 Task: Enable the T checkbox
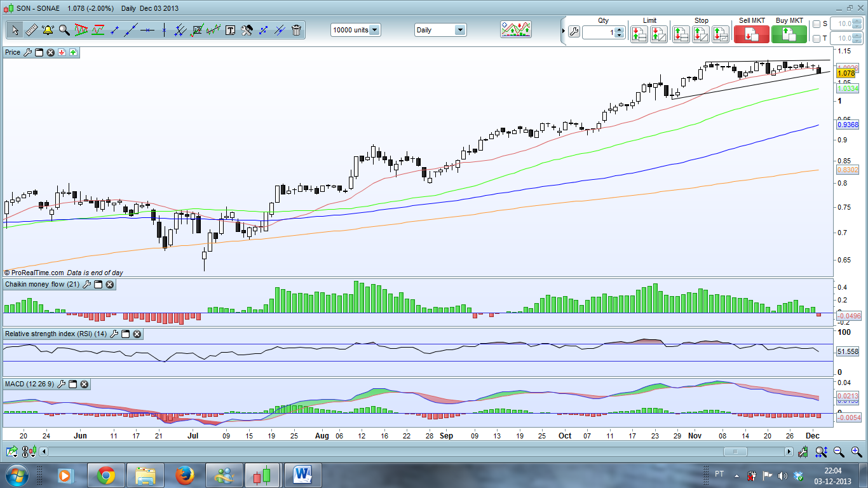pos(817,39)
